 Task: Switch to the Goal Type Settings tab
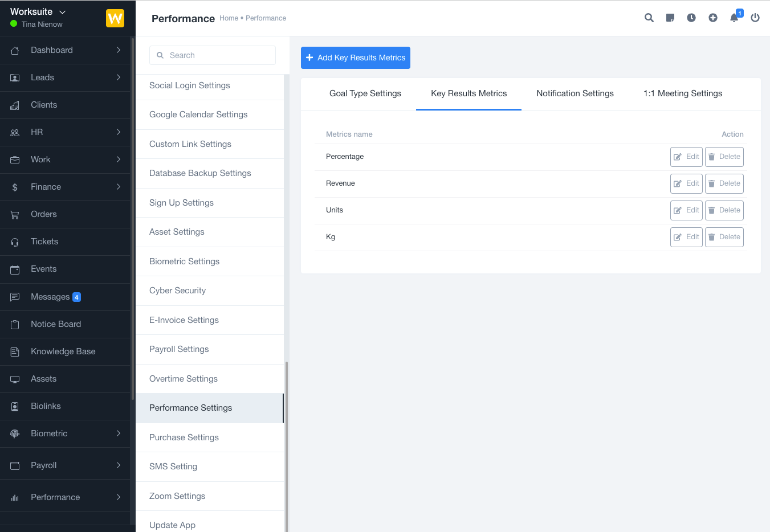pyautogui.click(x=365, y=93)
